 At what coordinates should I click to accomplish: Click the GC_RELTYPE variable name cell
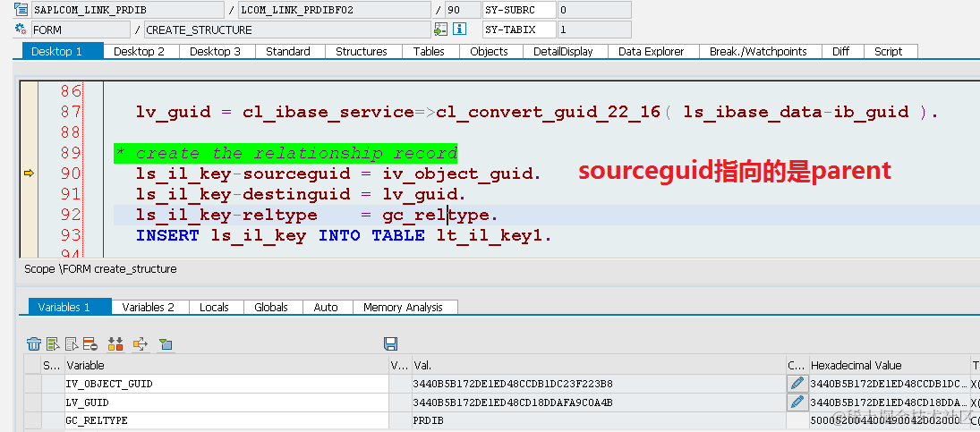click(226, 420)
